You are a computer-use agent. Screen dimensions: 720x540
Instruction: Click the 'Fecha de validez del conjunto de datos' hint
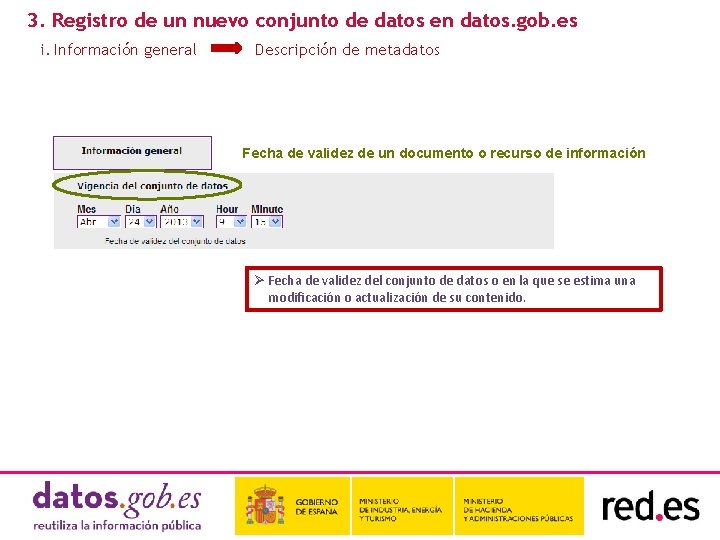click(x=175, y=241)
